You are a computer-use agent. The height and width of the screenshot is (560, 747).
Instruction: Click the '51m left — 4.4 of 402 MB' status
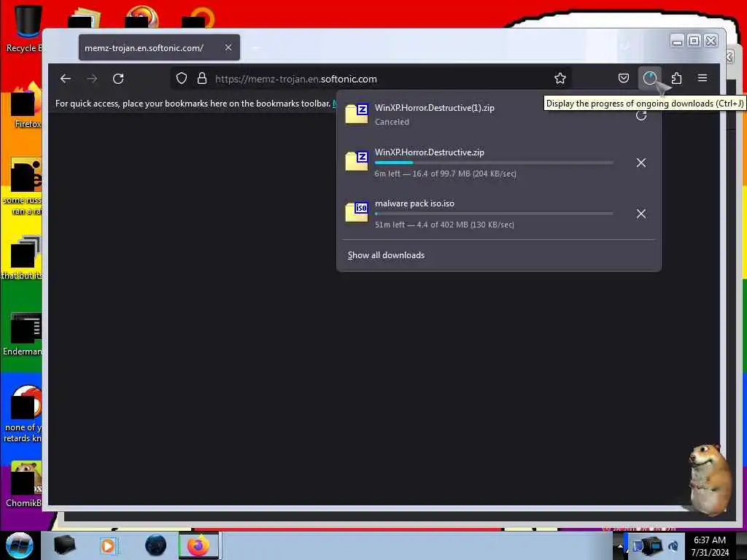pos(444,225)
